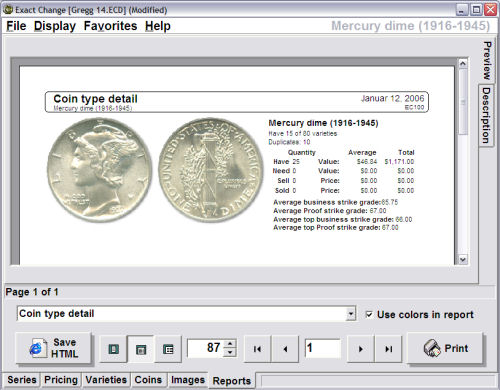This screenshot has height=390, width=500.
Task: Click 'Average Proof strike grade' line
Action: pyautogui.click(x=330, y=211)
